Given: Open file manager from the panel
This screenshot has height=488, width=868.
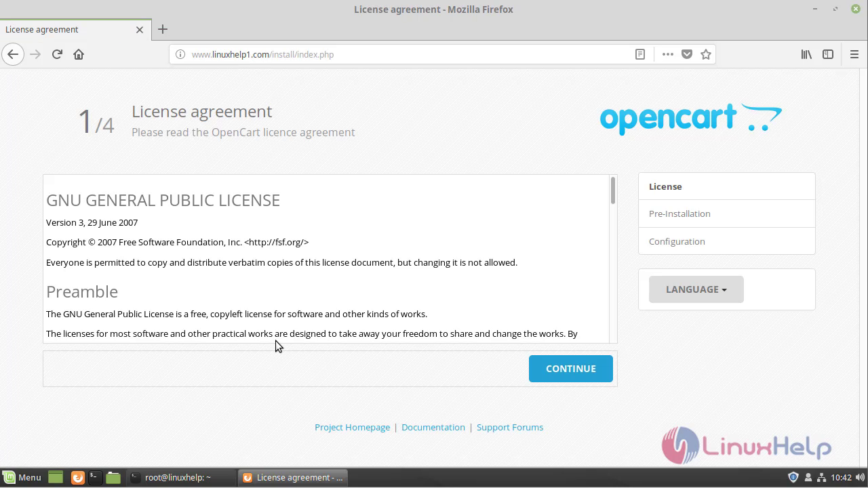Looking at the screenshot, I should point(113,477).
